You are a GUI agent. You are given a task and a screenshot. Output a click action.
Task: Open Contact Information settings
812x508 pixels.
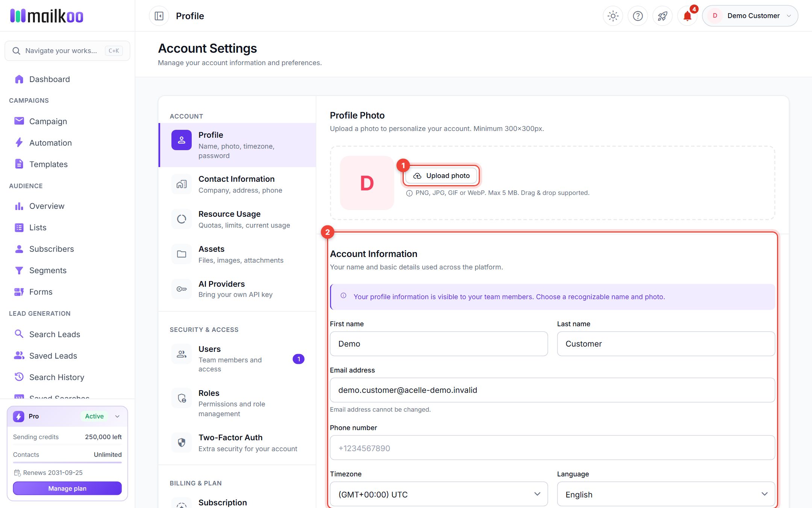[237, 184]
